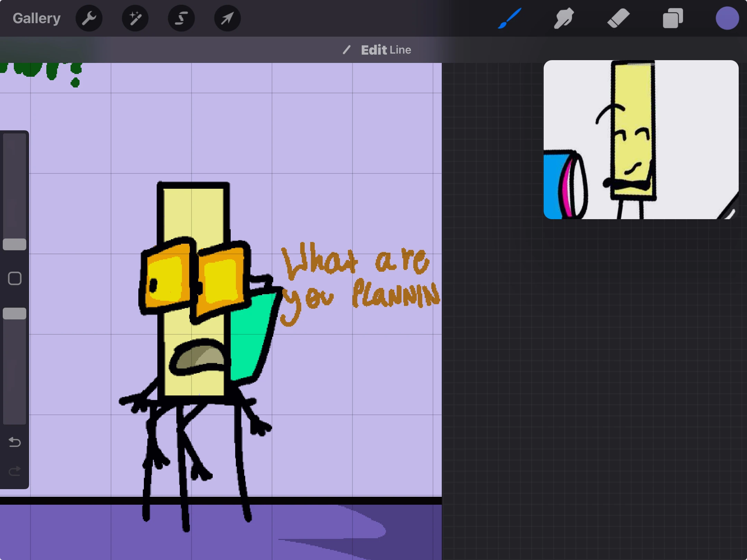Tap the brush size slider handle
Image resolution: width=747 pixels, height=560 pixels.
(15, 244)
